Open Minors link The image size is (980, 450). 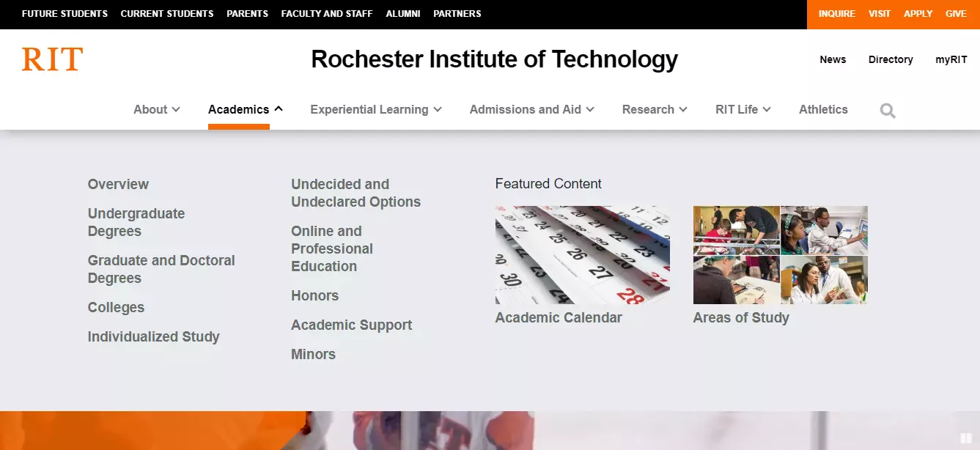coord(313,354)
